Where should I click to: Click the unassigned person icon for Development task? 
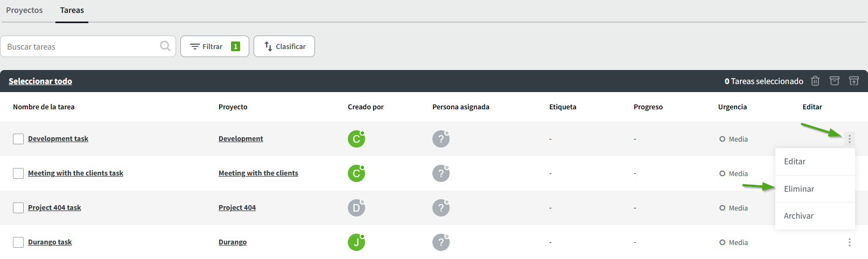(440, 139)
